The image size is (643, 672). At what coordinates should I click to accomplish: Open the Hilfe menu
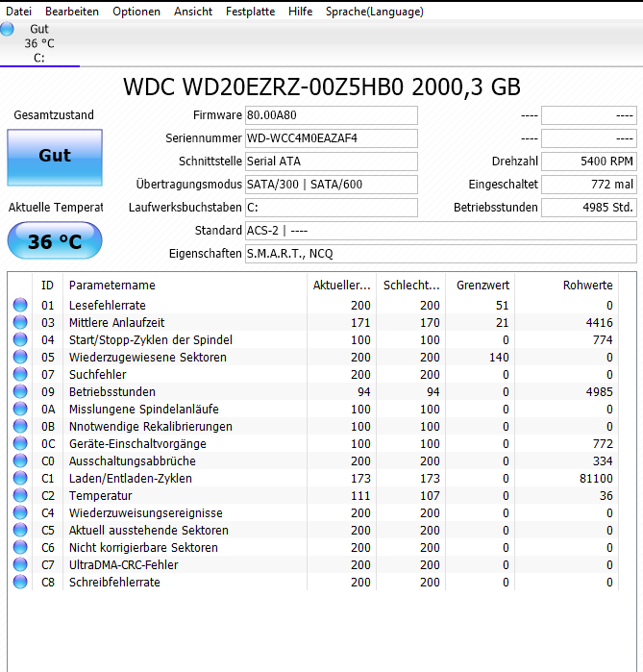(x=300, y=12)
